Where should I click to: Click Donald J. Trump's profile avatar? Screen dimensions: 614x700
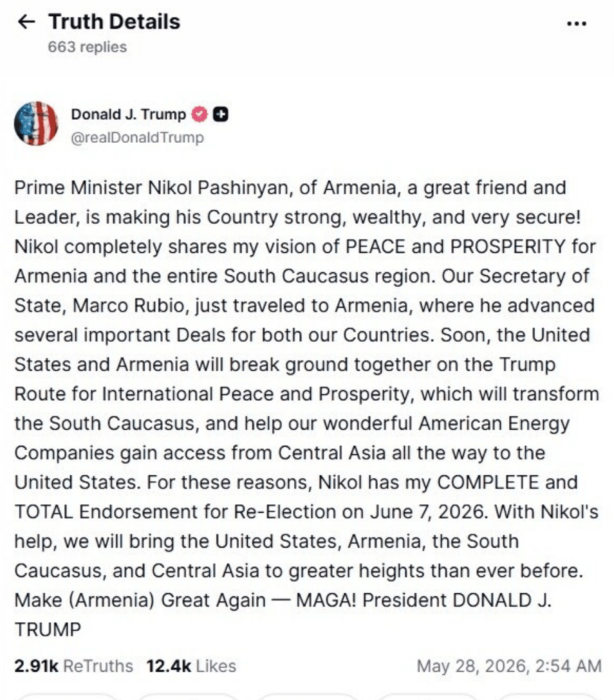point(36,124)
